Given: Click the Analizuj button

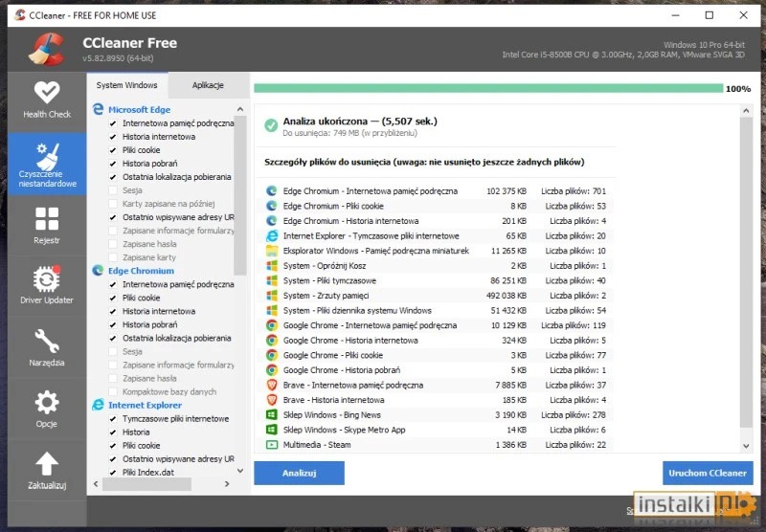Looking at the screenshot, I should [299, 473].
